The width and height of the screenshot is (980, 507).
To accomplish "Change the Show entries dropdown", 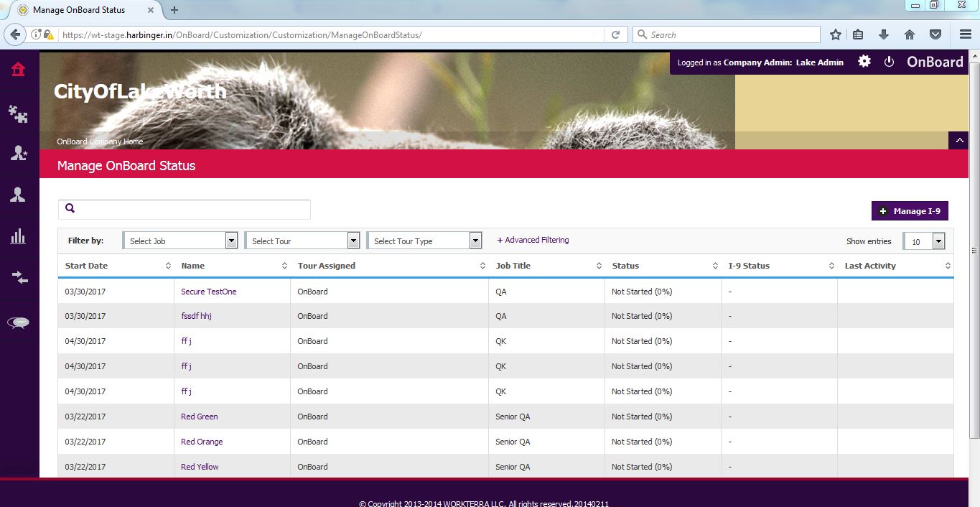I will pos(924,242).
